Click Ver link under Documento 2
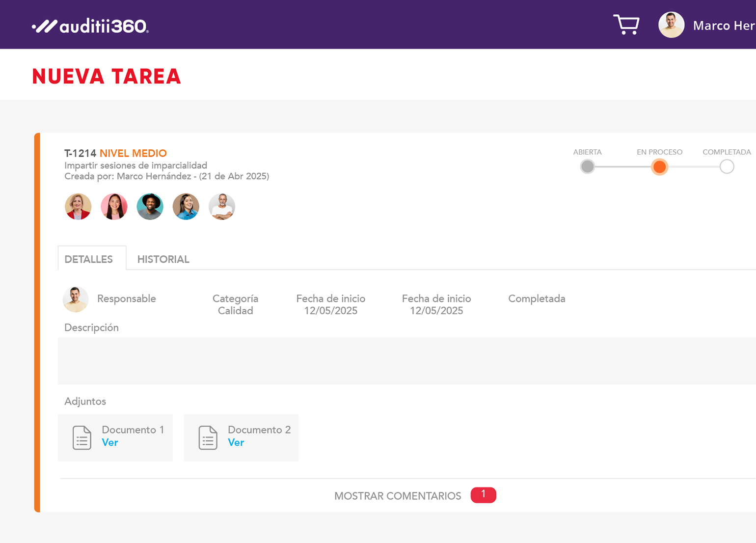 coord(236,443)
